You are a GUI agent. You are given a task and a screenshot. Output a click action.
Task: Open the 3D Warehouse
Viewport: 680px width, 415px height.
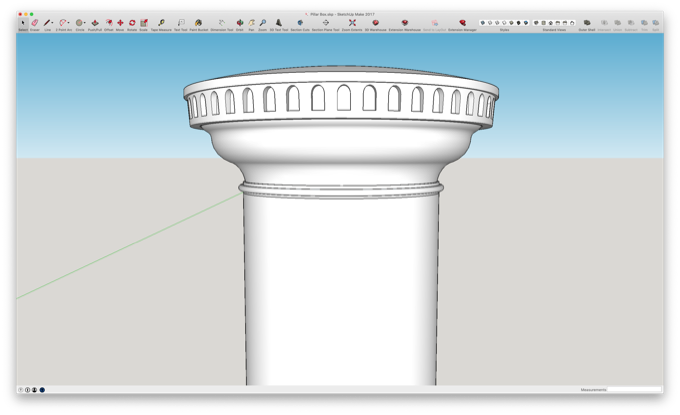pos(376,23)
